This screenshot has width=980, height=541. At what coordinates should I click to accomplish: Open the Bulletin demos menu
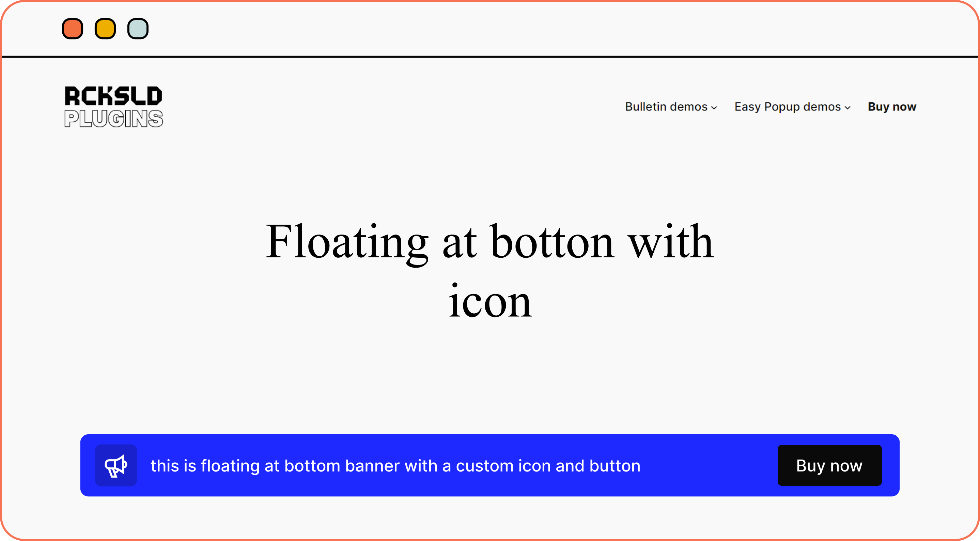coord(671,107)
